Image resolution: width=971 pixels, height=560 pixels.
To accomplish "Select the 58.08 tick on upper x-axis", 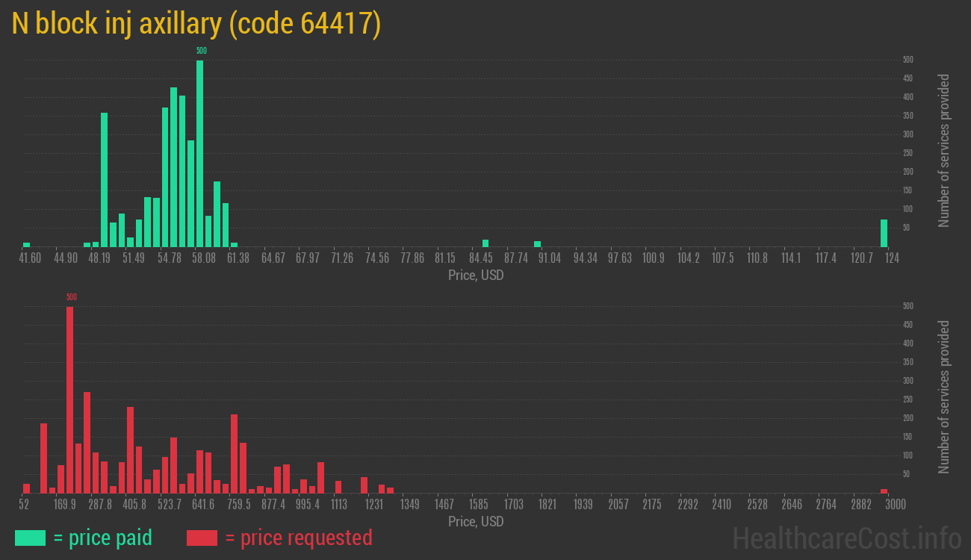I will tap(203, 258).
